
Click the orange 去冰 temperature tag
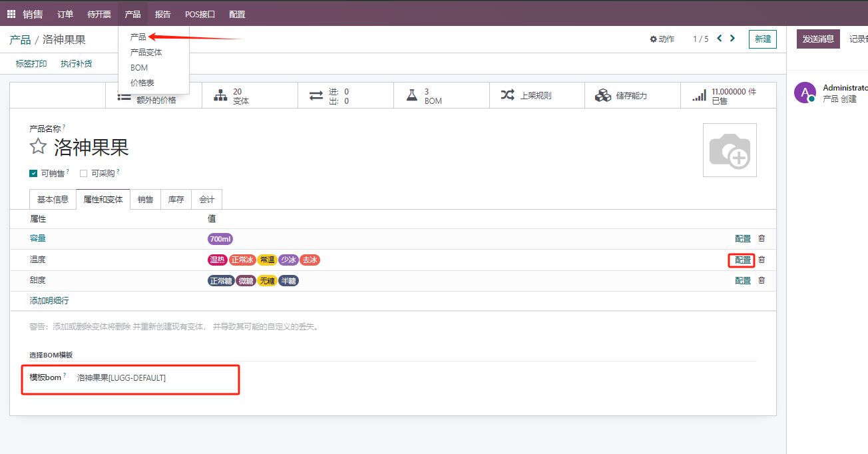(x=310, y=260)
